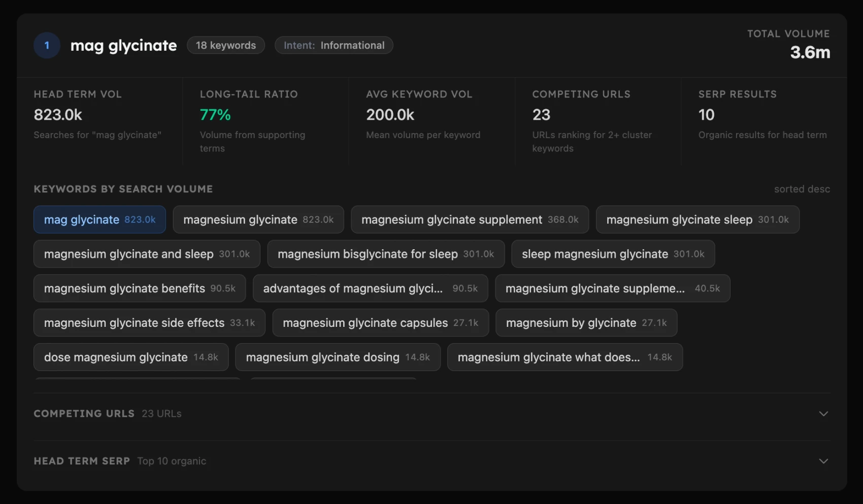Click the 'Intent: Informational' badge
Screen dimensions: 863x504
[334, 45]
